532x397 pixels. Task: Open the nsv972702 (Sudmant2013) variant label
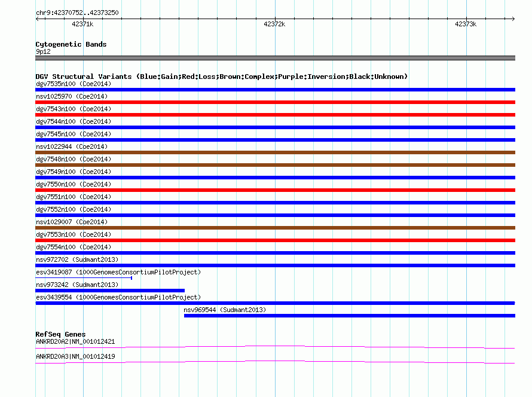(77, 259)
